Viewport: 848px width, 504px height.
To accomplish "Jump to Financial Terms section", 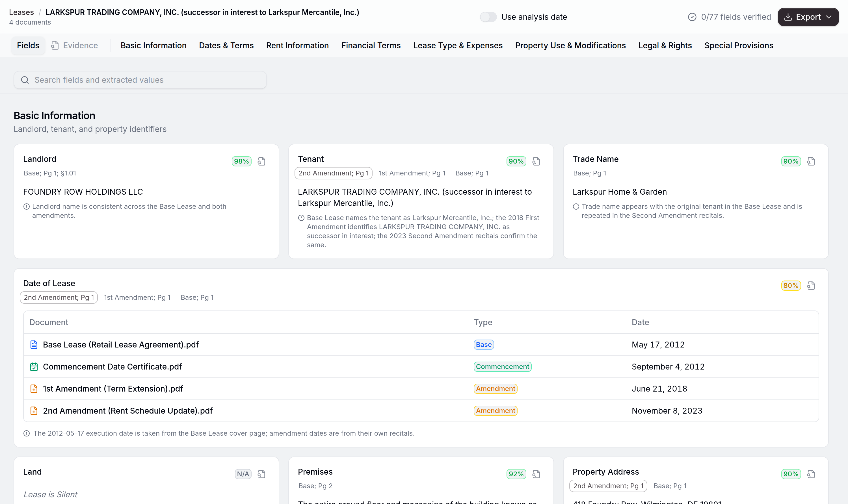I will [371, 45].
